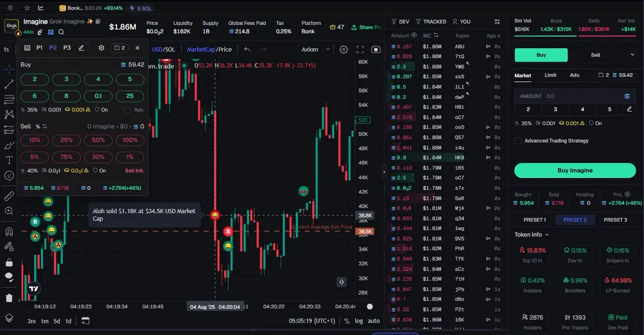Image resolution: width=644 pixels, height=335 pixels.
Task: Collapse the trades panel arrow
Action: point(384,172)
